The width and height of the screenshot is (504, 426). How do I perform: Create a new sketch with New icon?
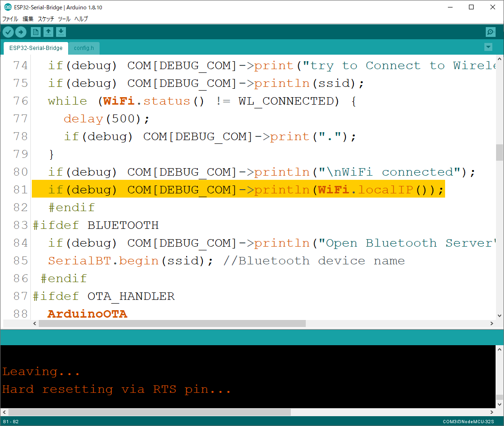point(36,32)
